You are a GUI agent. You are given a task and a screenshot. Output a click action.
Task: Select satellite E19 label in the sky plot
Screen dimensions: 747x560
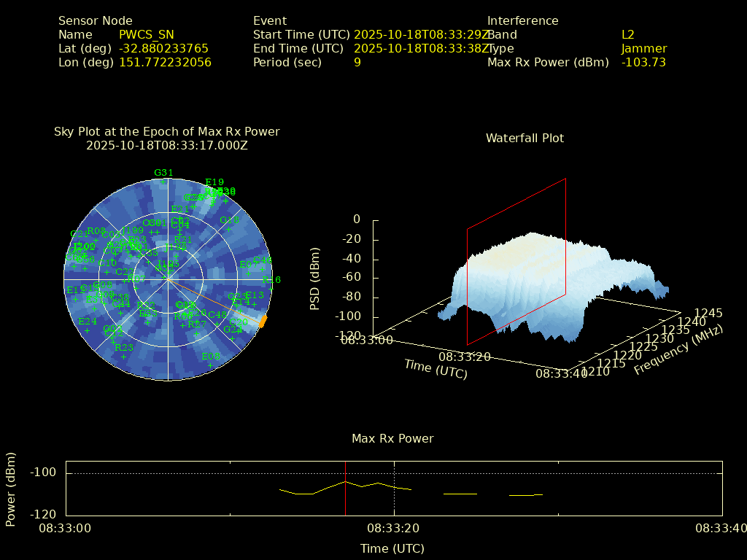[214, 182]
